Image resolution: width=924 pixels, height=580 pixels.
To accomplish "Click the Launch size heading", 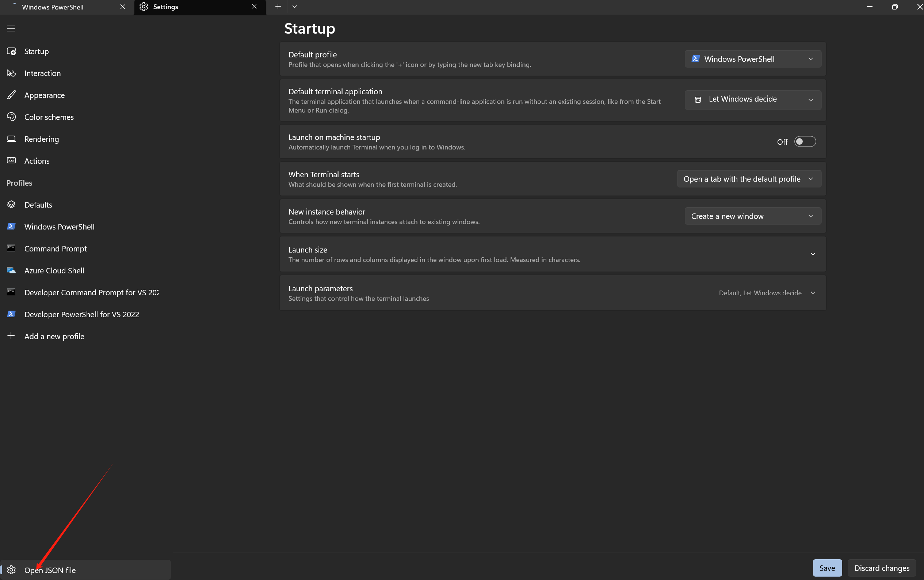I will click(308, 250).
